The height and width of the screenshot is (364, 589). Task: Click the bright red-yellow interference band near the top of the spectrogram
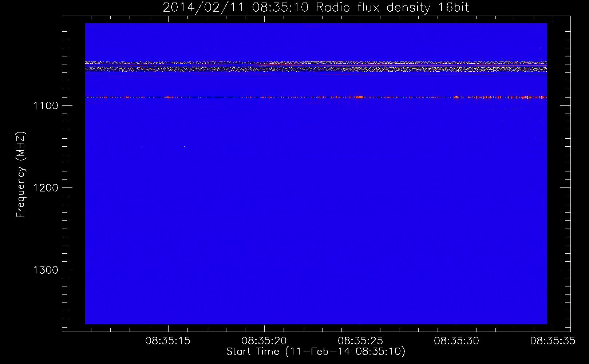tap(316, 66)
